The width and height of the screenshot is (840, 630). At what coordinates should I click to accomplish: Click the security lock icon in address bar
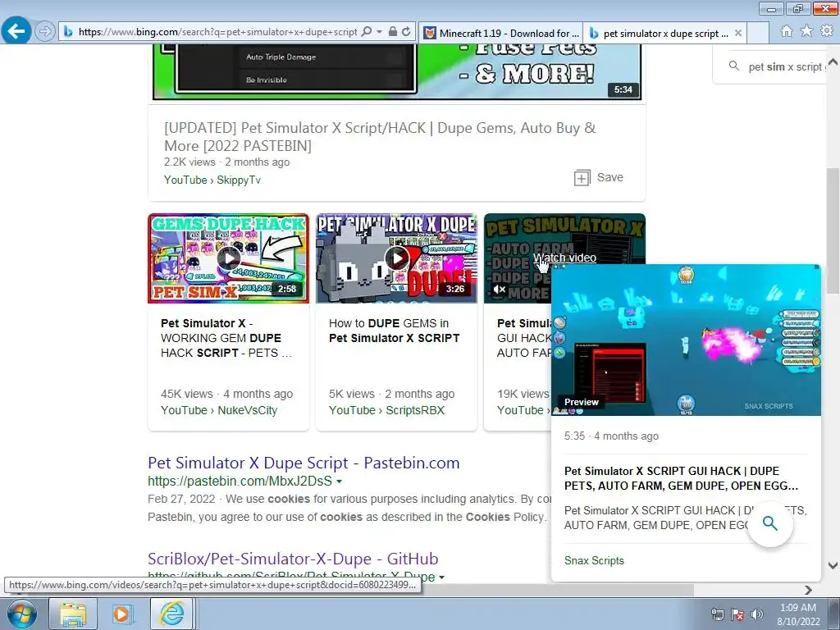(393, 32)
